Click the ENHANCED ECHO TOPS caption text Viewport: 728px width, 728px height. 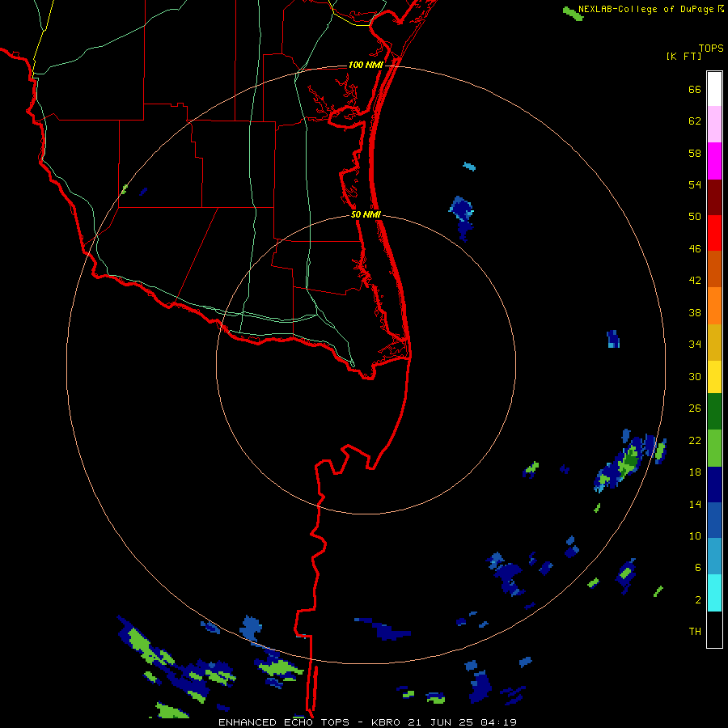pos(284,722)
